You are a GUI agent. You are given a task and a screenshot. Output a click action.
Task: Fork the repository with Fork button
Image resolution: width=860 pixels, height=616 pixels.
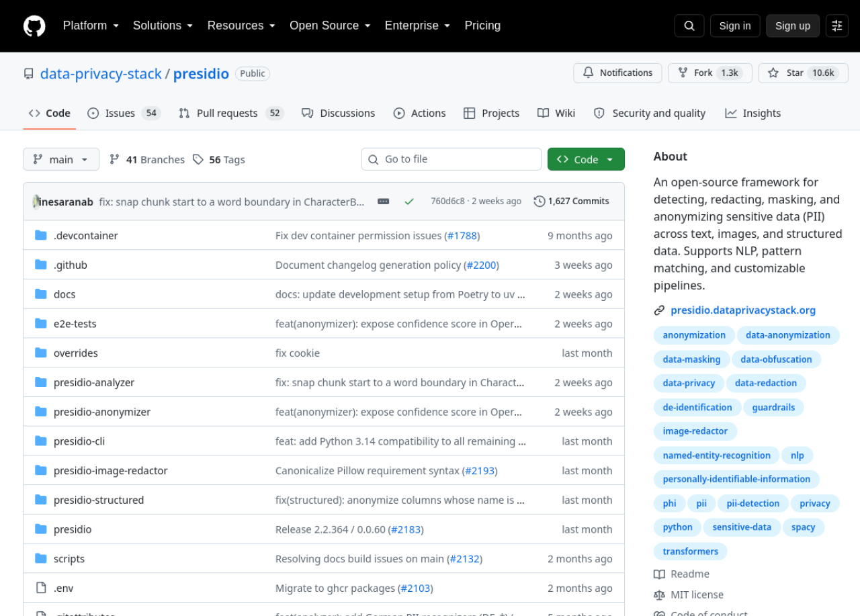coord(709,73)
